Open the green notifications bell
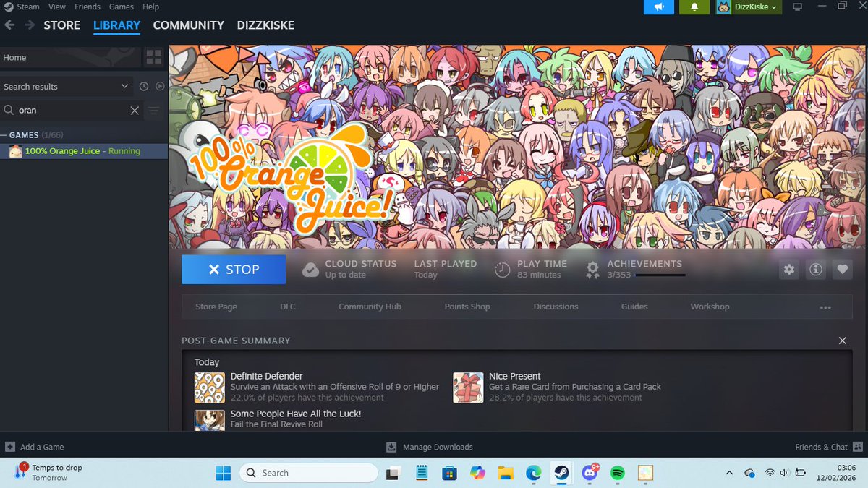 click(x=694, y=7)
